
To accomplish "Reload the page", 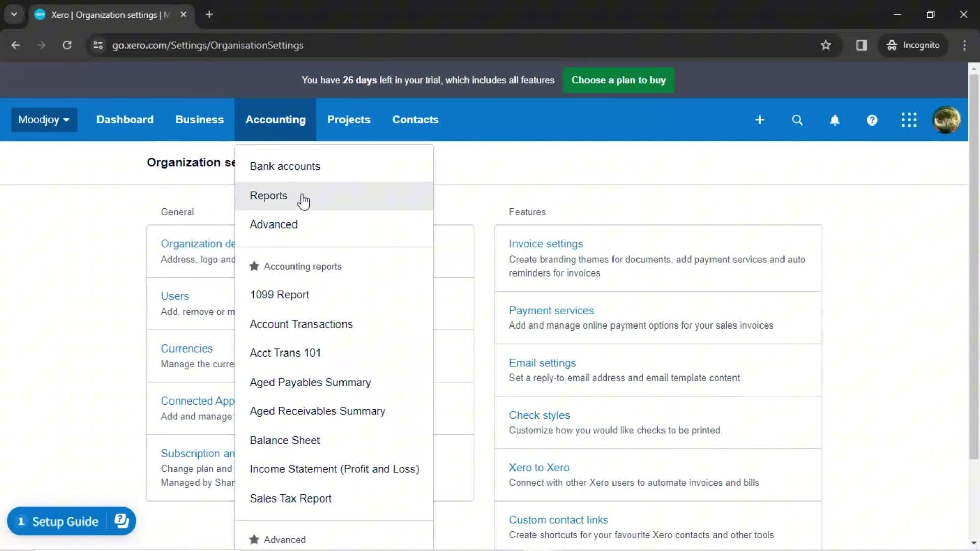I will (x=67, y=45).
